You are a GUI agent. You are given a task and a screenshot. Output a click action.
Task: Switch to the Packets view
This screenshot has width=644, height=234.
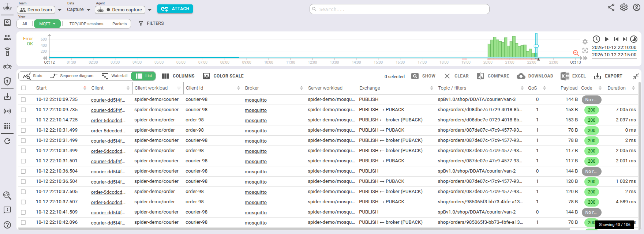(120, 24)
